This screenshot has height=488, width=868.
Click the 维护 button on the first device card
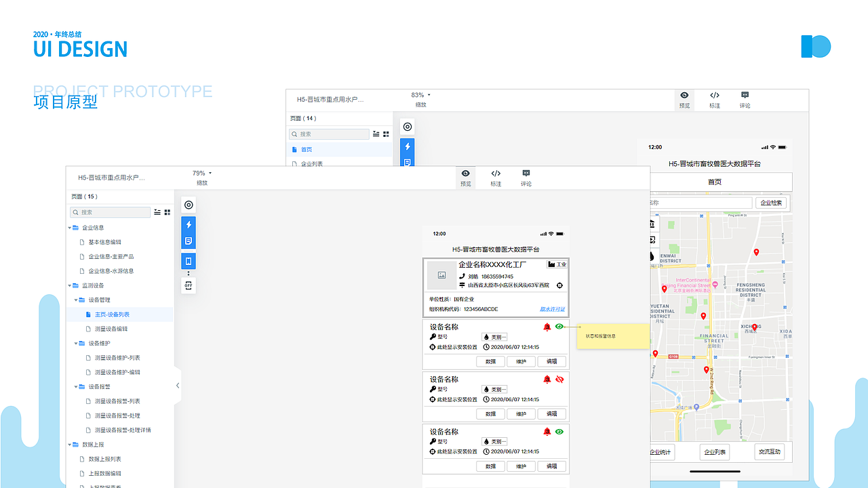click(521, 361)
